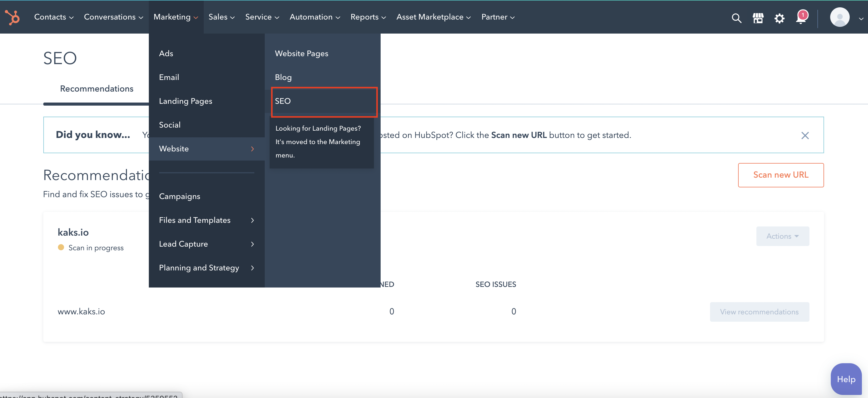Screen dimensions: 868x398
Task: Click the Scan new URL button
Action: point(780,175)
